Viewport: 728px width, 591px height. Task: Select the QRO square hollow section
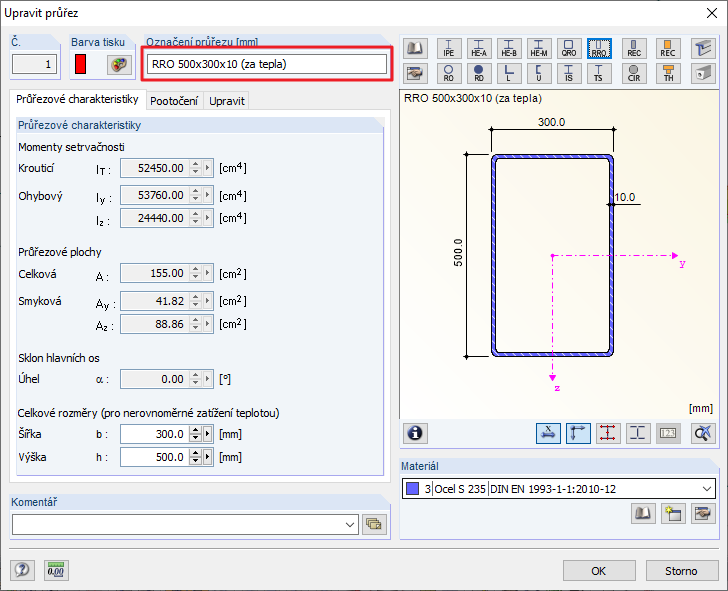click(569, 48)
